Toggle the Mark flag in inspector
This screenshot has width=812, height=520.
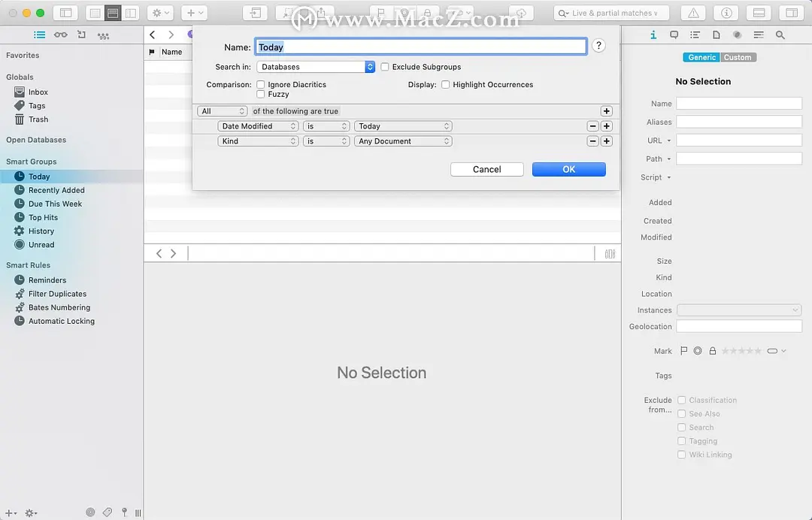click(x=683, y=350)
